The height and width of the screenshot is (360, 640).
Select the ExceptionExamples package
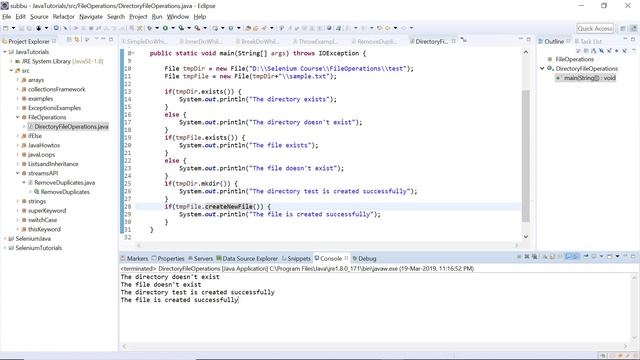coord(54,108)
